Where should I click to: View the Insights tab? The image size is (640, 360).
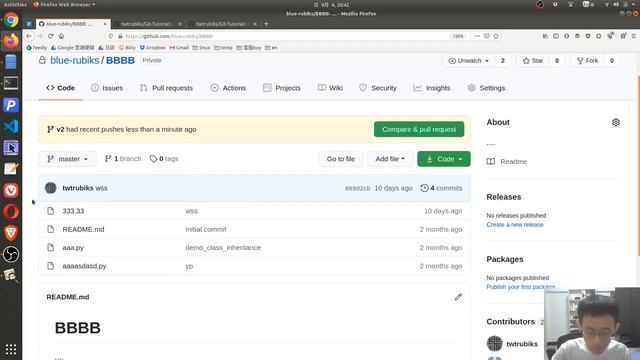pyautogui.click(x=431, y=88)
